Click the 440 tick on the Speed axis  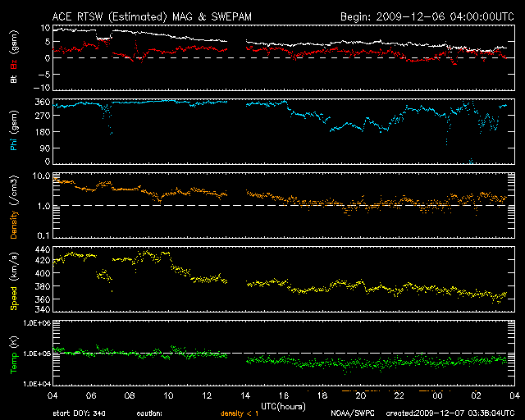[43, 250]
